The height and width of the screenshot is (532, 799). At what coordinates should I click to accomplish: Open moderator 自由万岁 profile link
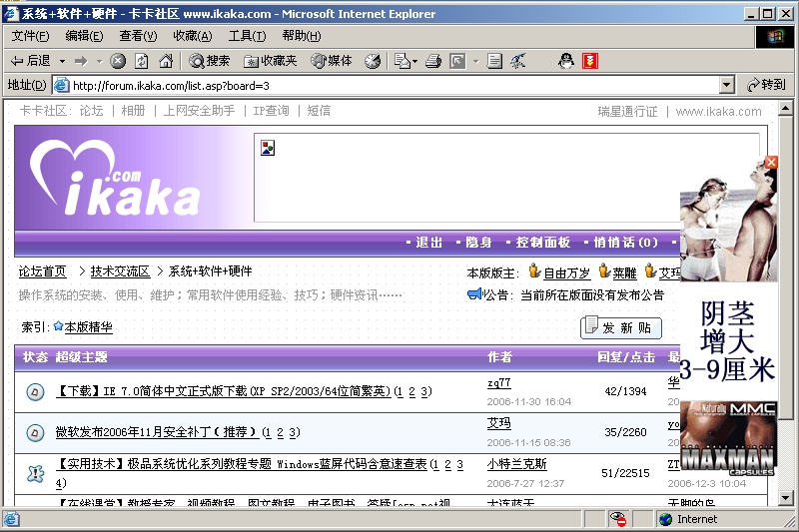click(566, 273)
